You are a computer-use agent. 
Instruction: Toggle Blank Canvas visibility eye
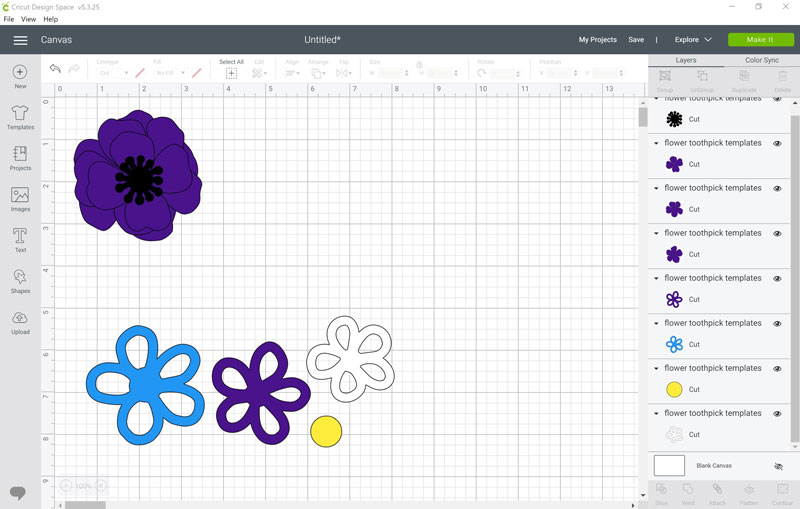pos(778,466)
